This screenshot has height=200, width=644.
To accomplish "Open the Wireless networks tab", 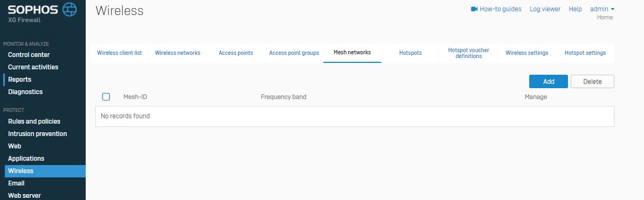I will pos(177,53).
